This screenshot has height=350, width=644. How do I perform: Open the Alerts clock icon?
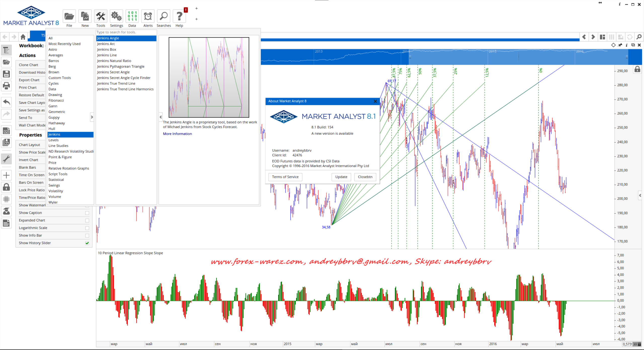[x=148, y=17]
